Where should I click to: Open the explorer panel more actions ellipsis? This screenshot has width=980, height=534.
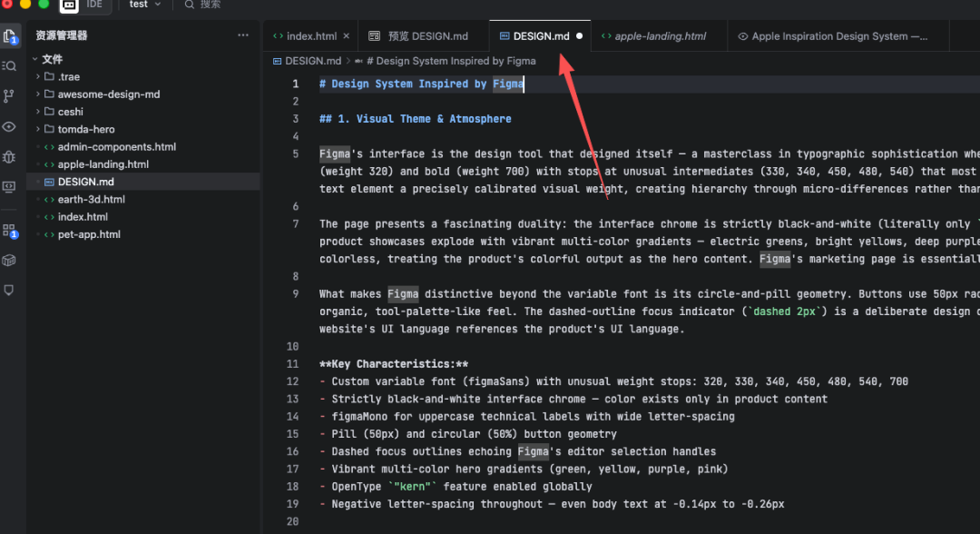(242, 35)
